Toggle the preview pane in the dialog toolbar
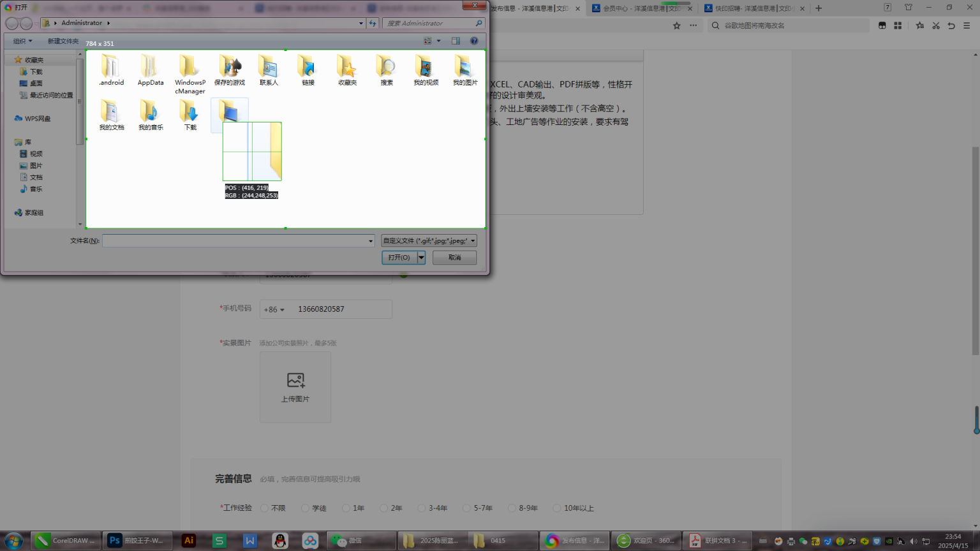The height and width of the screenshot is (551, 980). [456, 41]
